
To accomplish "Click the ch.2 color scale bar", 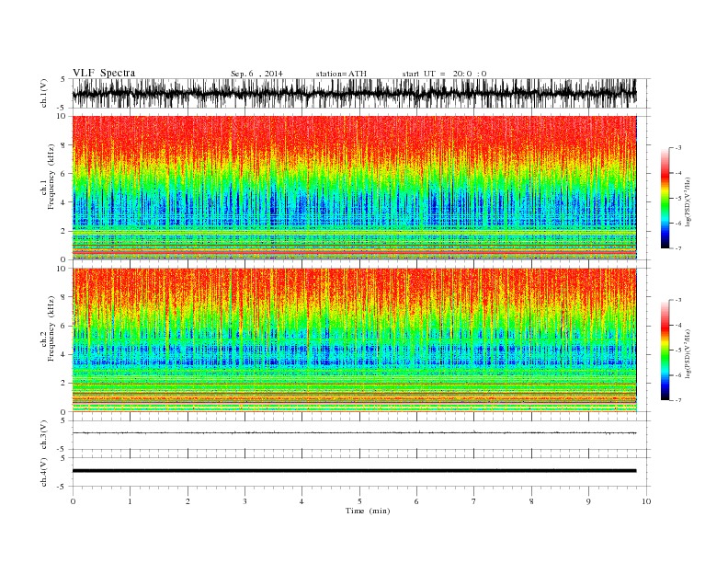I will (665, 350).
